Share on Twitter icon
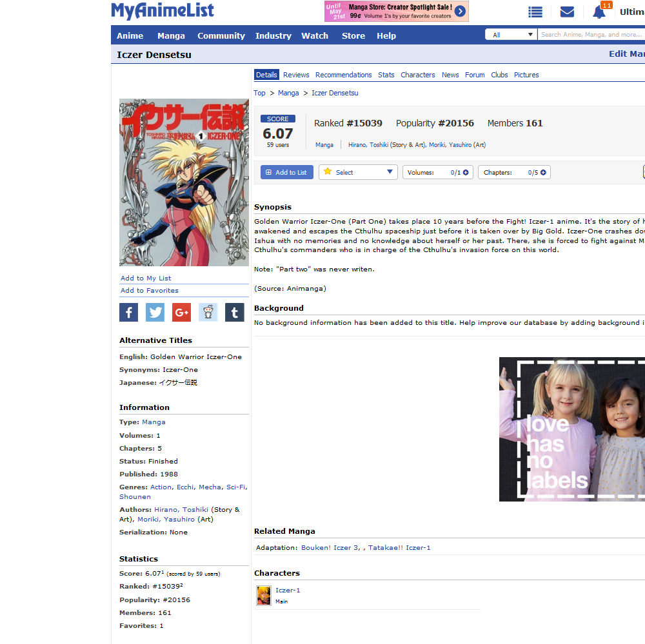 pos(155,312)
